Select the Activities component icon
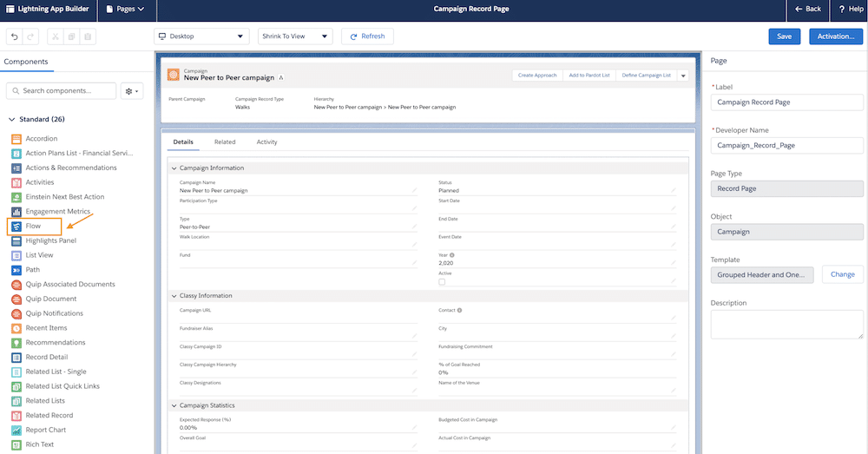The height and width of the screenshot is (454, 868). point(16,182)
